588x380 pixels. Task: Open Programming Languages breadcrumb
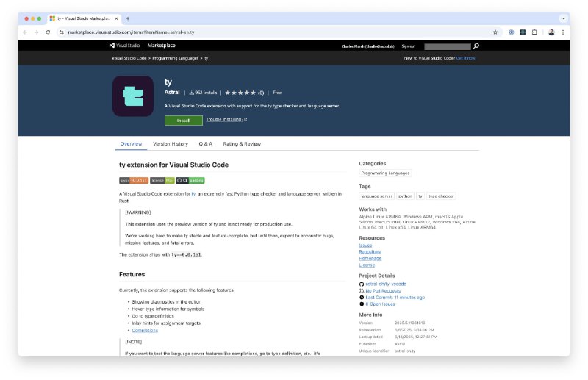(175, 58)
